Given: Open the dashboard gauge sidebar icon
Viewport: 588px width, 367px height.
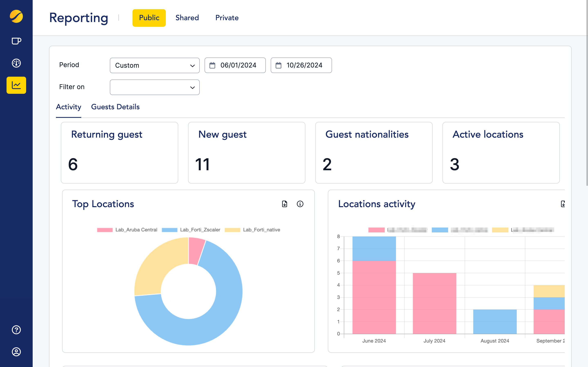Looking at the screenshot, I should coord(16,63).
